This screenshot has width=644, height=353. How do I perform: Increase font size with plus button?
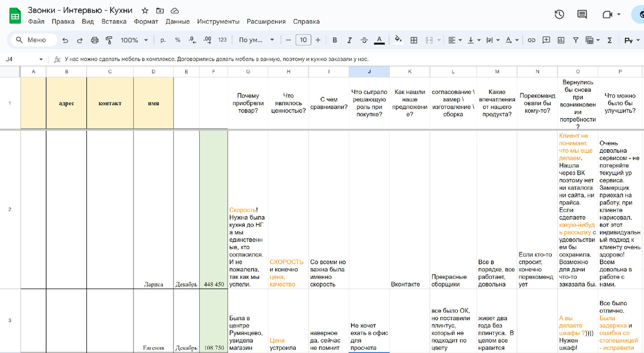[x=318, y=40]
